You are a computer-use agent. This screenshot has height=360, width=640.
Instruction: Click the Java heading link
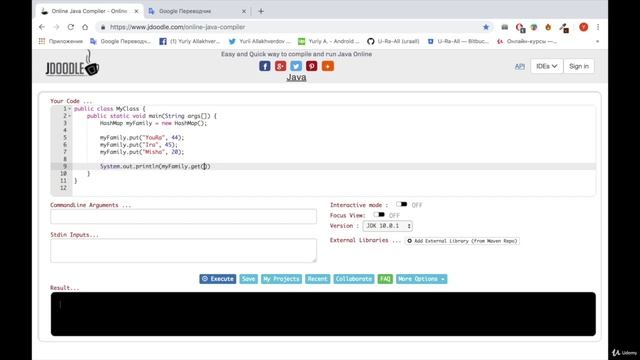pyautogui.click(x=296, y=77)
